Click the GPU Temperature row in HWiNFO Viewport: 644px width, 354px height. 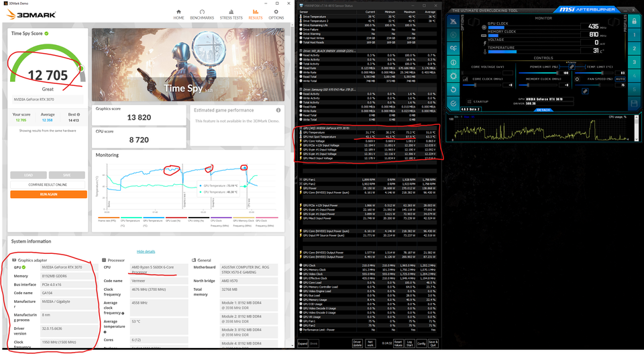368,132
